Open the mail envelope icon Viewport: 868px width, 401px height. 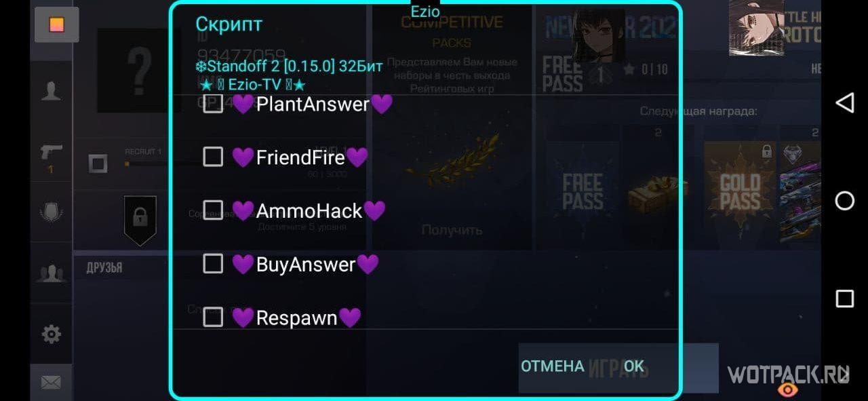click(x=51, y=383)
